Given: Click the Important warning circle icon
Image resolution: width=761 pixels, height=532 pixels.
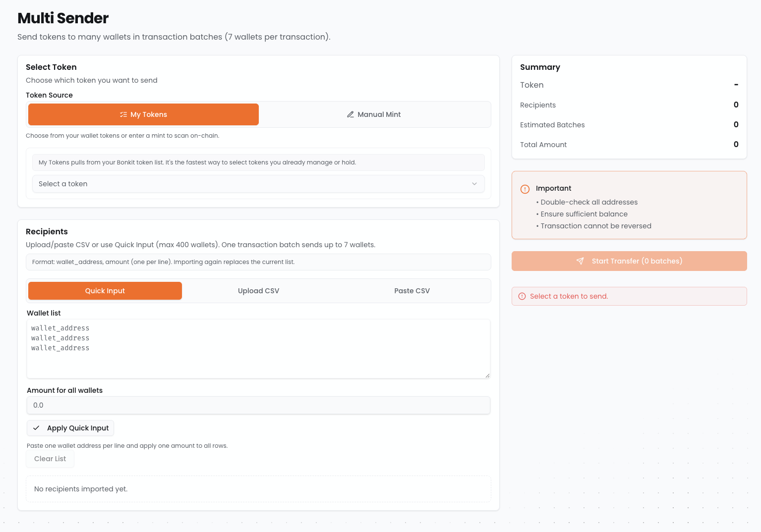Looking at the screenshot, I should click(525, 189).
